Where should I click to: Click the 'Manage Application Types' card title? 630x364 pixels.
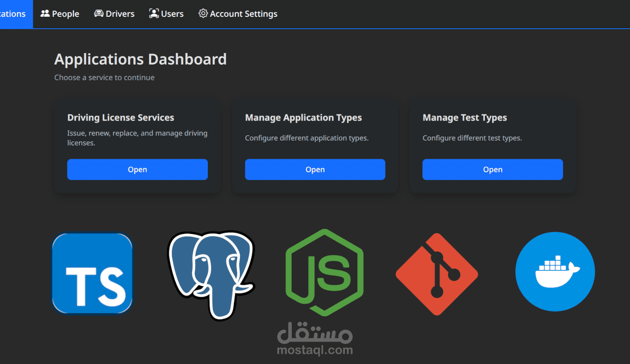tap(303, 117)
